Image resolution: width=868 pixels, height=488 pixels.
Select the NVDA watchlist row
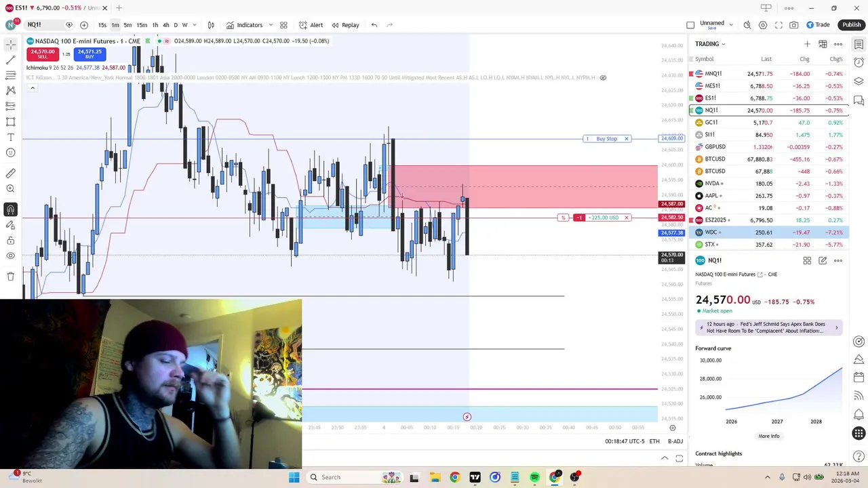768,184
